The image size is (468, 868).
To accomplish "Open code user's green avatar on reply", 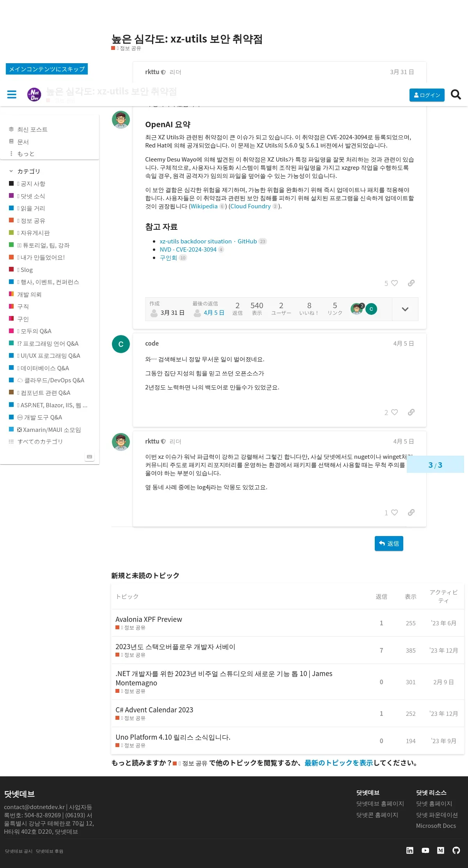I will pyautogui.click(x=121, y=344).
